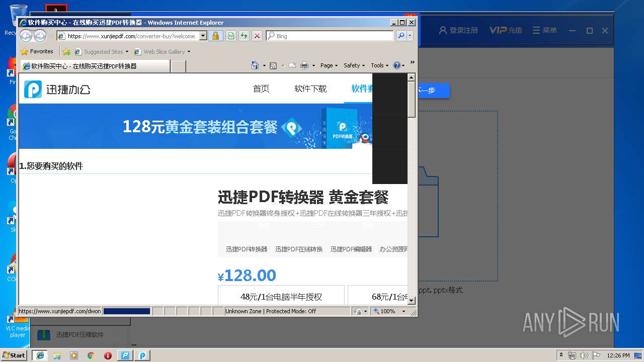644x362 pixels.
Task: Select the 迅捷PDF编辑器 product item
Action: pyautogui.click(x=351, y=249)
